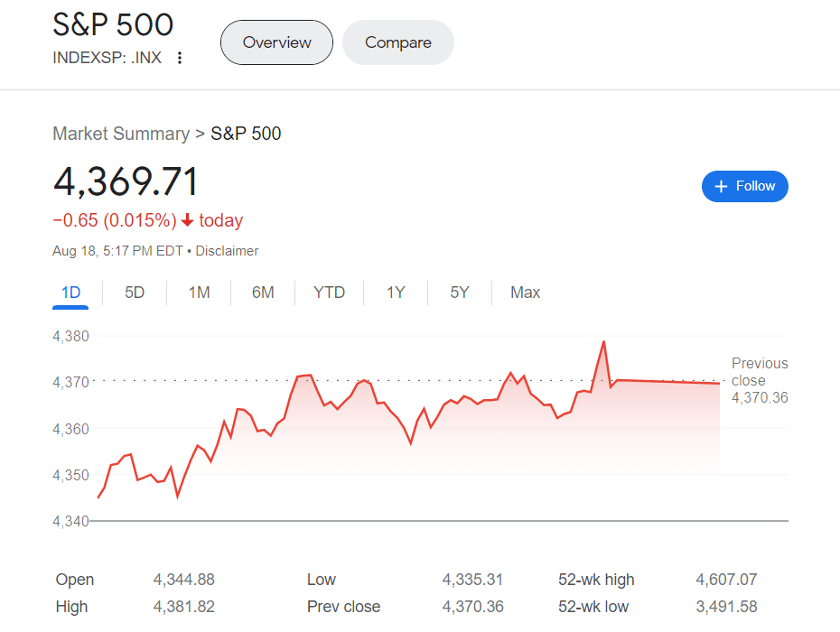Image resolution: width=840 pixels, height=632 pixels.
Task: Click the S&P 500 breadcrumb text
Action: [246, 134]
